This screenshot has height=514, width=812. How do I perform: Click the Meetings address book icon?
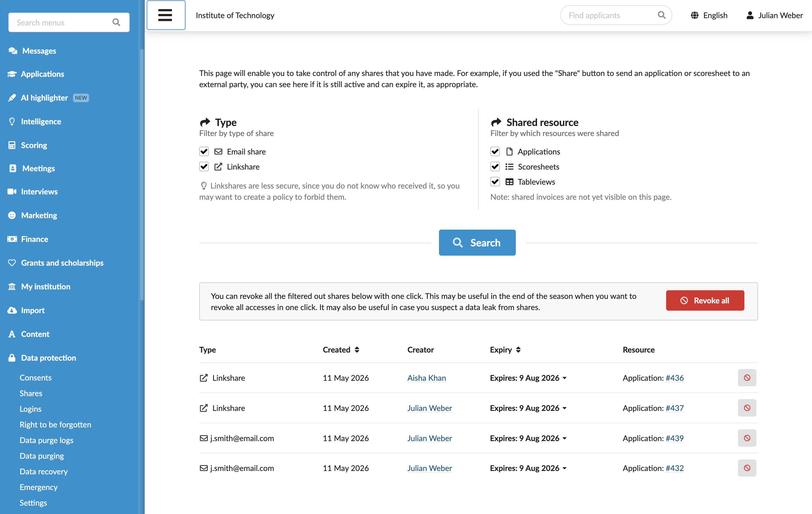coord(13,168)
